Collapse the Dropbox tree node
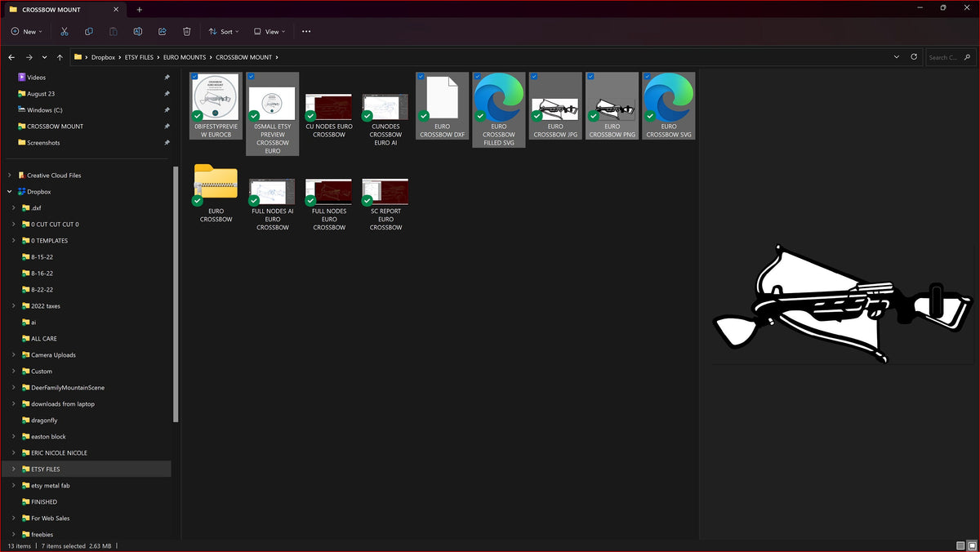This screenshot has height=552, width=980. pos(9,192)
